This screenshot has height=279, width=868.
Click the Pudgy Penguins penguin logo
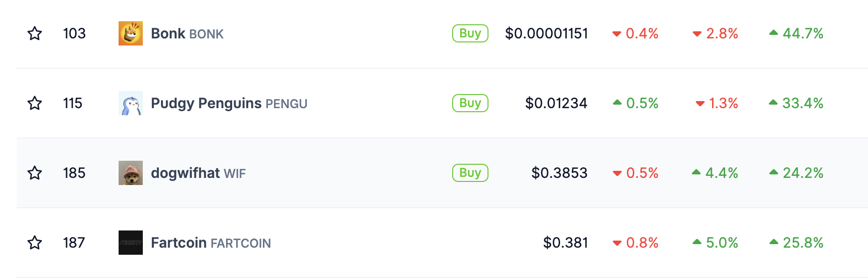tap(131, 103)
